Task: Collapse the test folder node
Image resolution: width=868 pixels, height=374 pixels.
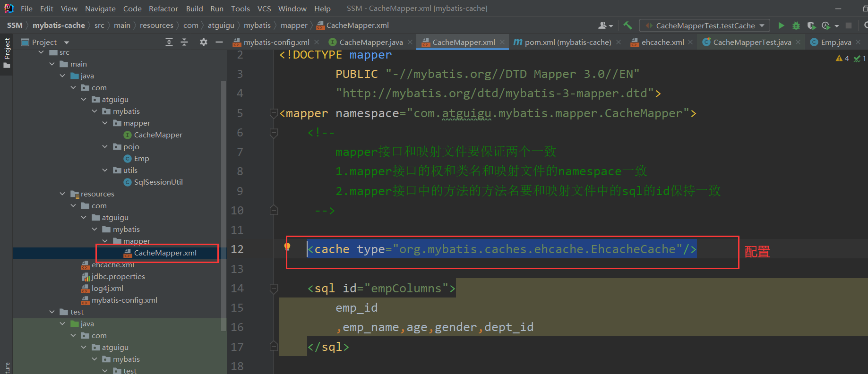Action: click(52, 312)
